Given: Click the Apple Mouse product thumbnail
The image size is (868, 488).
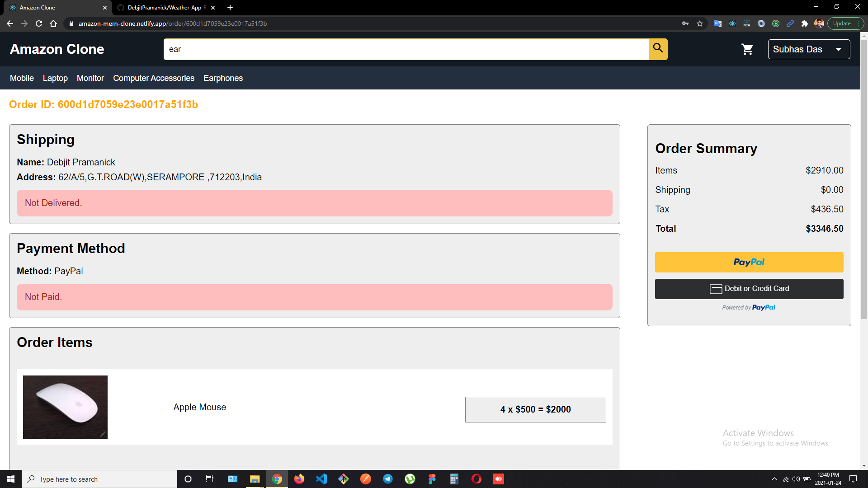Looking at the screenshot, I should [65, 407].
